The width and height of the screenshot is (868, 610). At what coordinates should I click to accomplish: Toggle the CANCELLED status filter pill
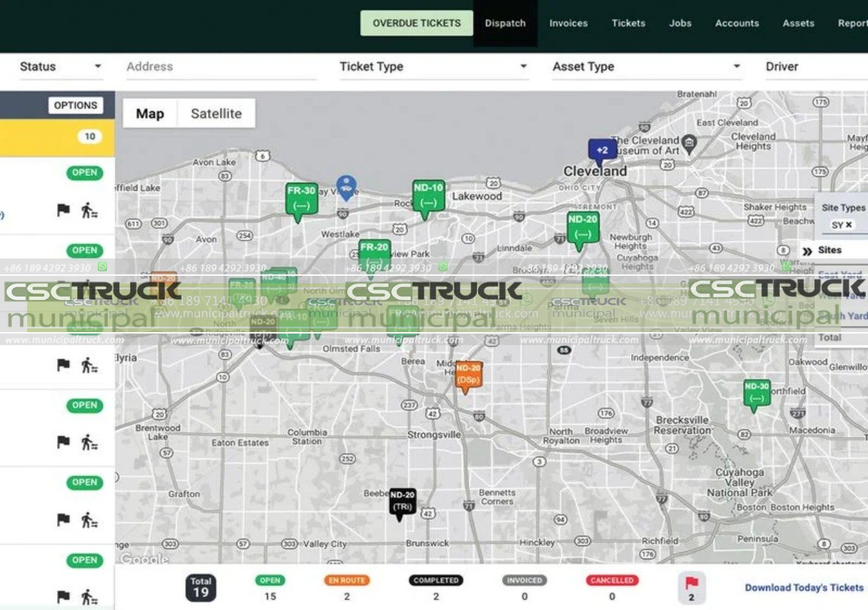pos(612,580)
